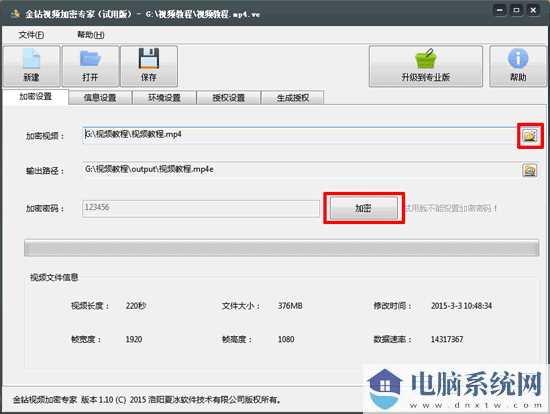This screenshot has width=550, height=414.
Task: Browse for the video to encrypt (加密视频)
Action: [x=530, y=135]
